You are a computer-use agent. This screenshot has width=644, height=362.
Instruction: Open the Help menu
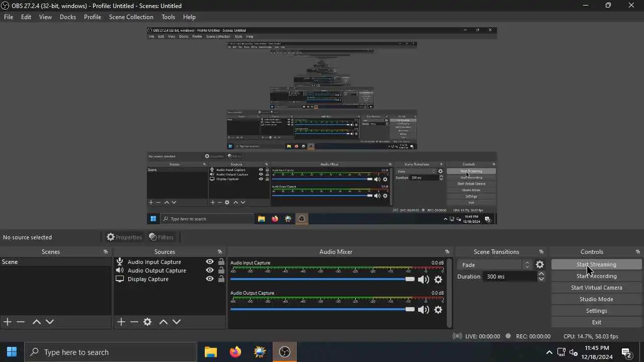tap(189, 17)
